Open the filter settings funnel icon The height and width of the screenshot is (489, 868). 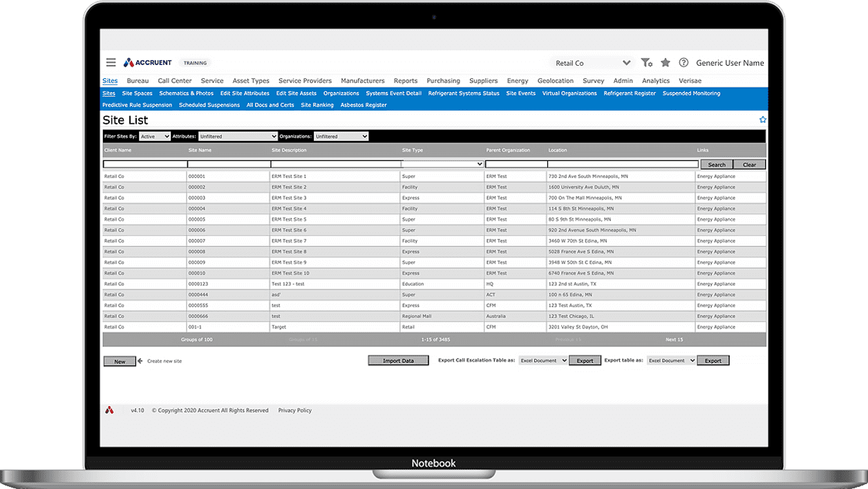(x=646, y=62)
